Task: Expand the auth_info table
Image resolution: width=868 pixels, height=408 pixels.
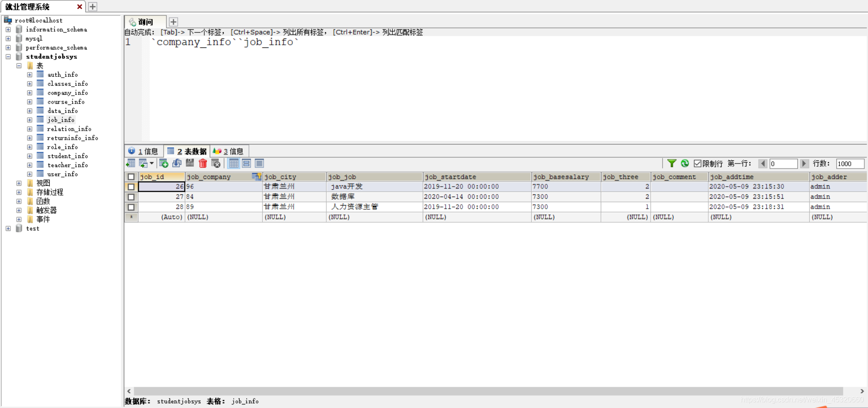Action: coord(29,75)
